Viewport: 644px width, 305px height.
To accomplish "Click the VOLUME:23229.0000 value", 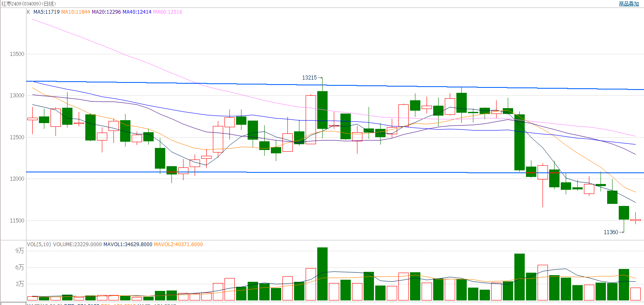I will click(77, 244).
